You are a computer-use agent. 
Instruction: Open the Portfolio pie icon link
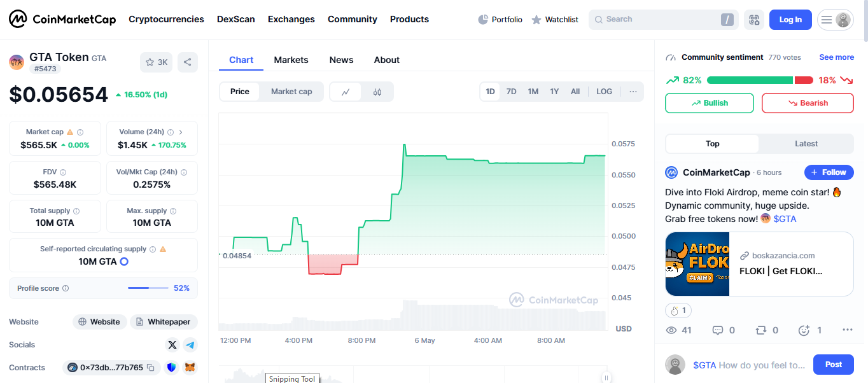pos(500,20)
